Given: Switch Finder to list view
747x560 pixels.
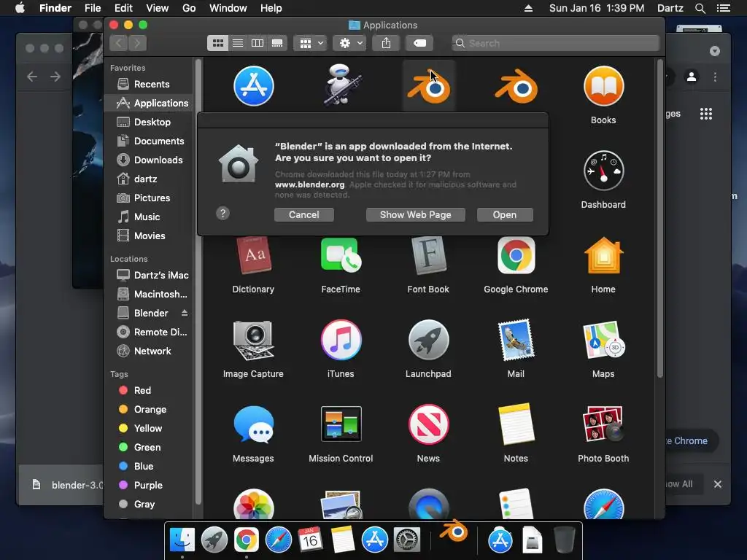Looking at the screenshot, I should pyautogui.click(x=238, y=43).
